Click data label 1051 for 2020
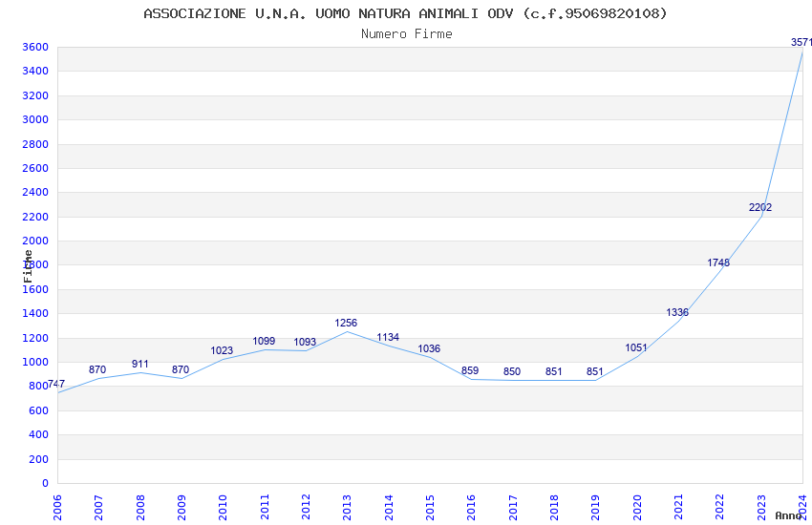 tap(636, 347)
